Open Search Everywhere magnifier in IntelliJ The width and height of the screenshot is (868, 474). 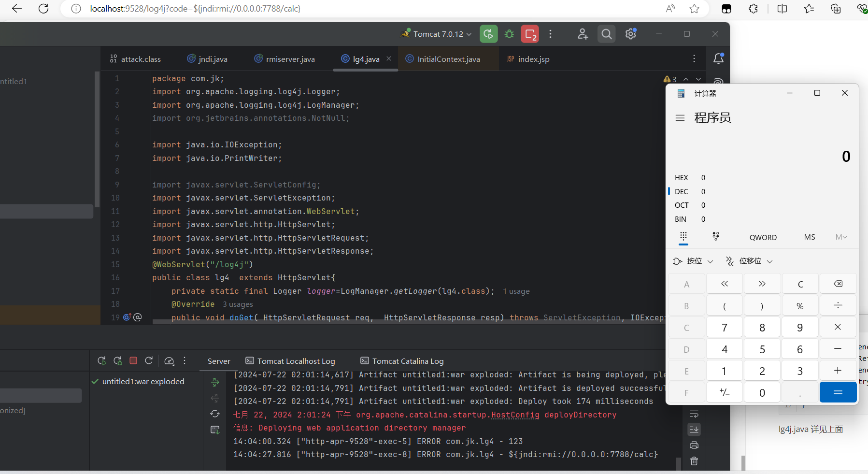(x=607, y=34)
